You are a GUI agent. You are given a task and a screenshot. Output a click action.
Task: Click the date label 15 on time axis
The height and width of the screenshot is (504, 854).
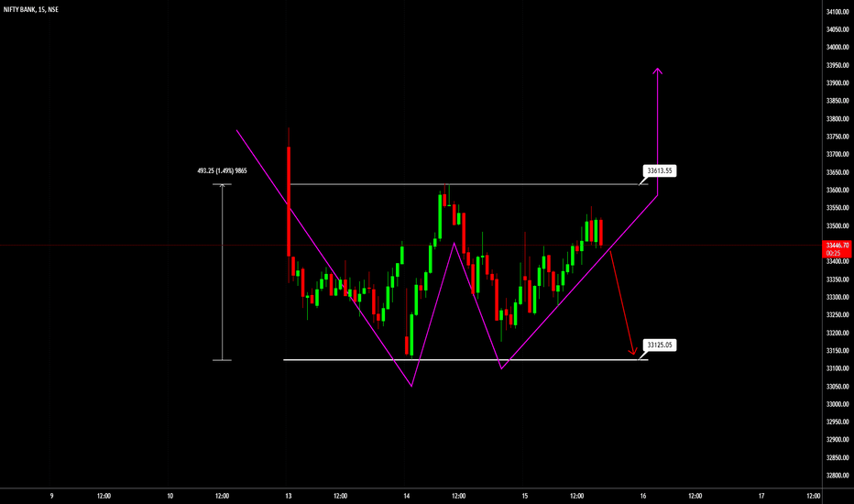click(524, 497)
